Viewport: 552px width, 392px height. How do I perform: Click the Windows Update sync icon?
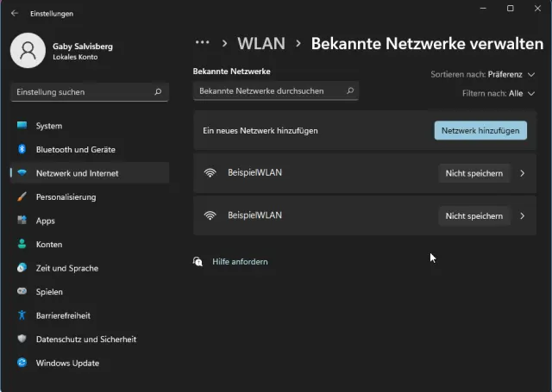(22, 363)
